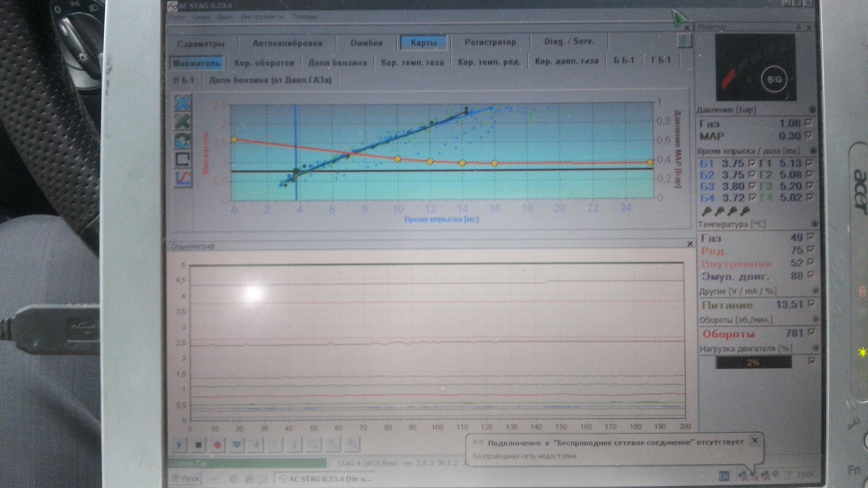Click the pin icon on the Monitor panel header

click(x=798, y=27)
